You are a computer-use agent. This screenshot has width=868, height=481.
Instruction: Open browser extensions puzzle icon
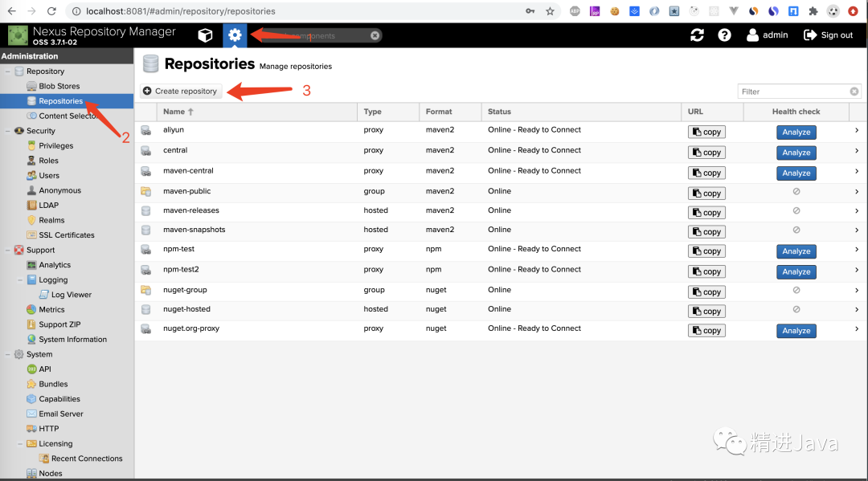[813, 11]
